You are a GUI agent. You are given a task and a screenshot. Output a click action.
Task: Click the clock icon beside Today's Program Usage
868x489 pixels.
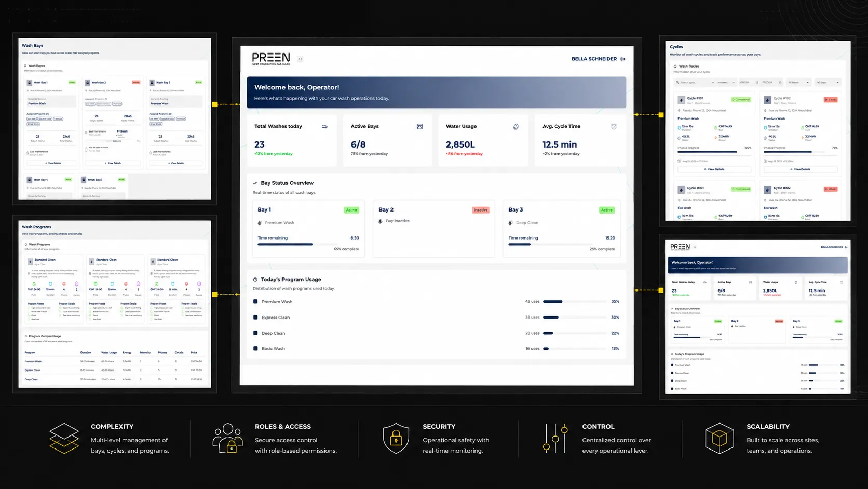click(x=255, y=280)
